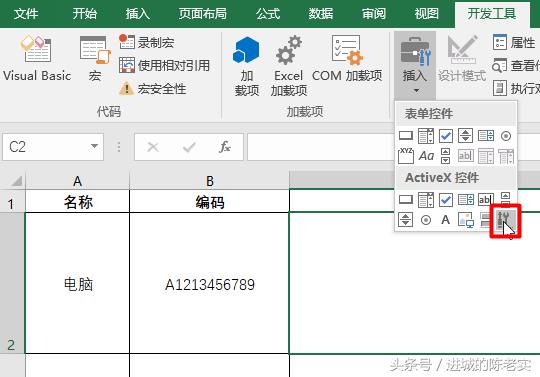Select ActiveX Command Button control
The width and height of the screenshot is (540, 377).
[x=406, y=199]
